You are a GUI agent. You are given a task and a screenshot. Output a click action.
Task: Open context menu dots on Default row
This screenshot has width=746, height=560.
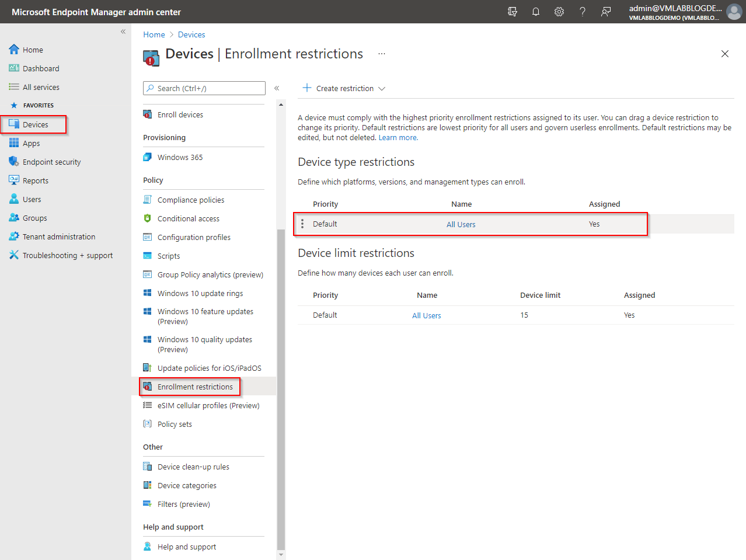pyautogui.click(x=302, y=224)
